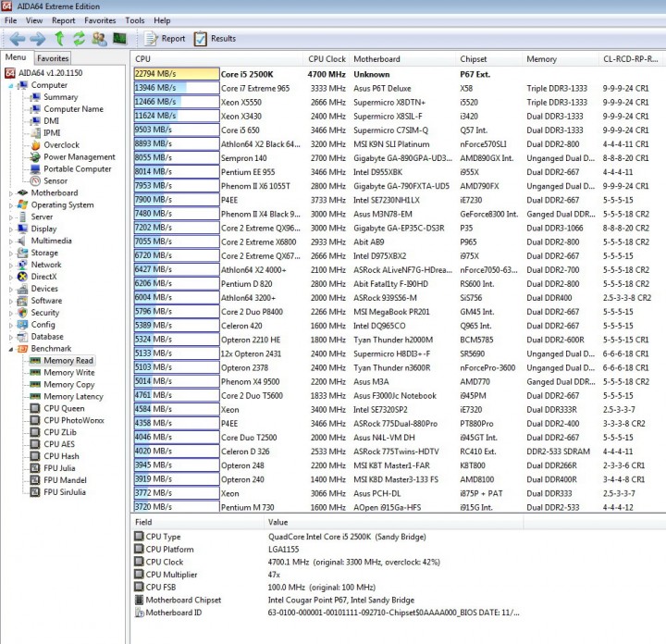
Task: Open the users icon in toolbar
Action: [x=99, y=39]
